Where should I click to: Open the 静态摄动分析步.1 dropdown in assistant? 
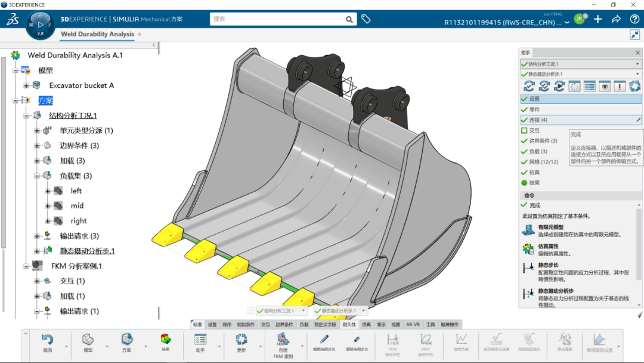pos(637,74)
